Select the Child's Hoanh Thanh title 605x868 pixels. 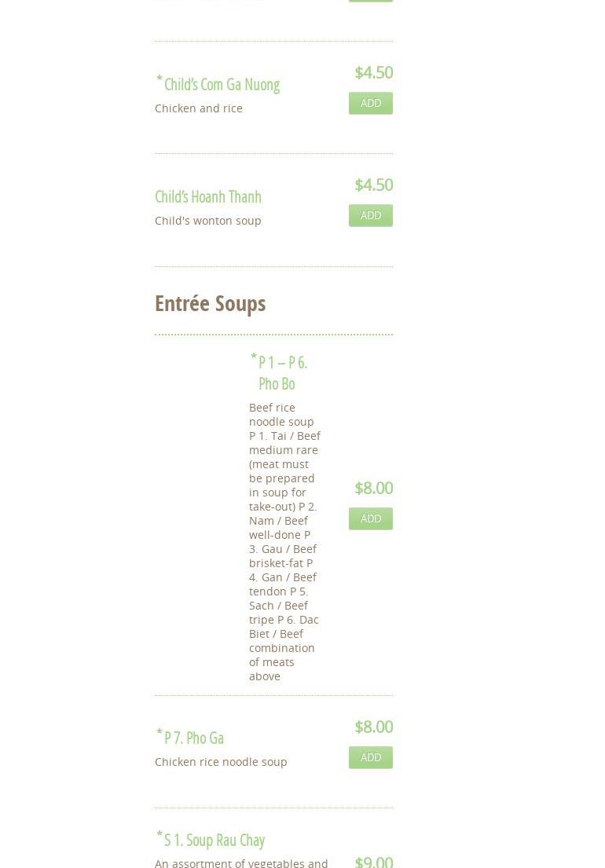click(x=208, y=197)
